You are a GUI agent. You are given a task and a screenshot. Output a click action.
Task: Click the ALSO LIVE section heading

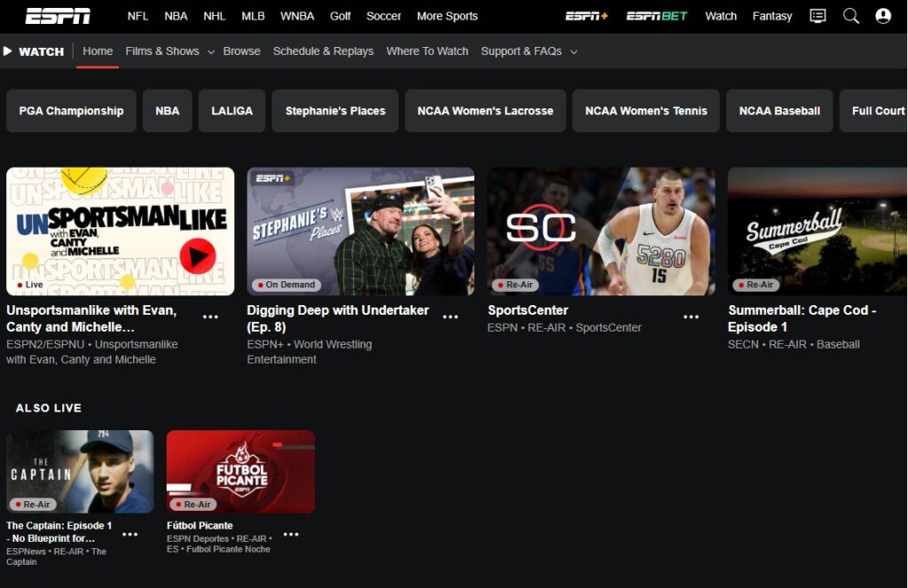[49, 408]
